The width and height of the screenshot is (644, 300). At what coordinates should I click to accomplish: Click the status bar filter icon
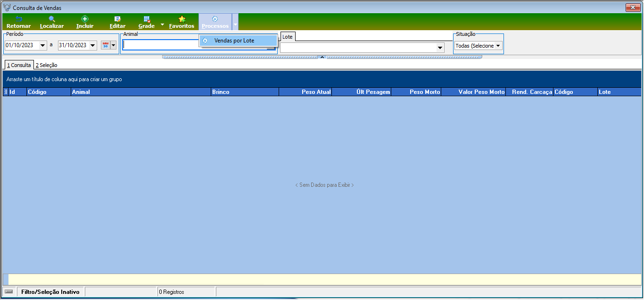point(9,292)
